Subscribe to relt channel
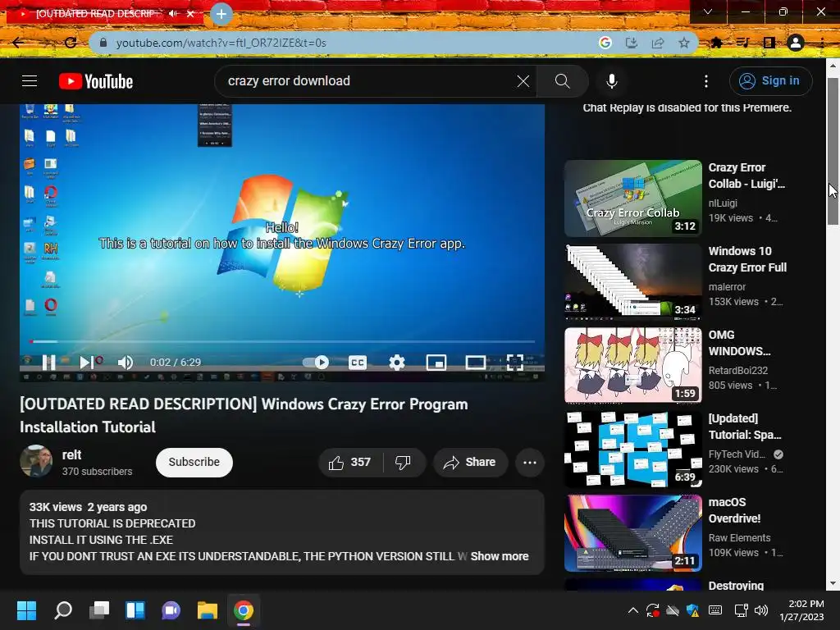840x630 pixels. [x=194, y=463]
